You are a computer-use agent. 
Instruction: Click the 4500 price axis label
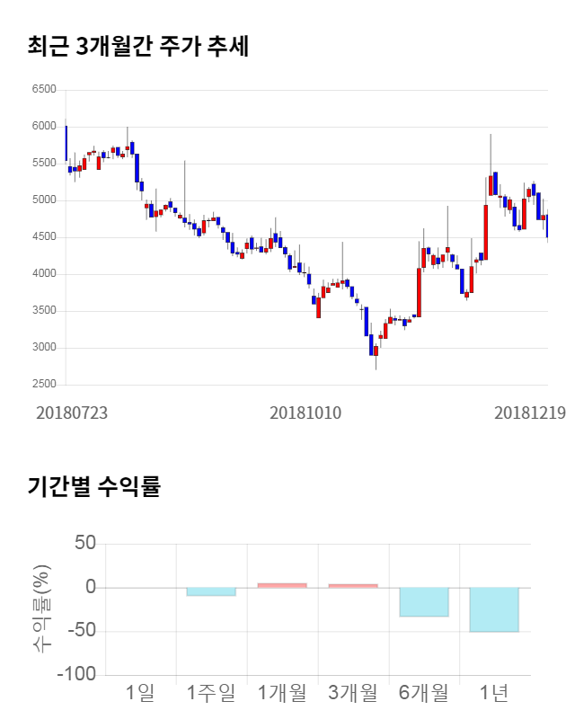[43, 237]
